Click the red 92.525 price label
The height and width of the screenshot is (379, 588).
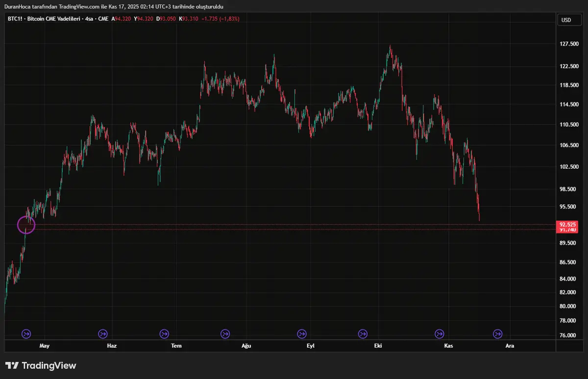coord(567,225)
